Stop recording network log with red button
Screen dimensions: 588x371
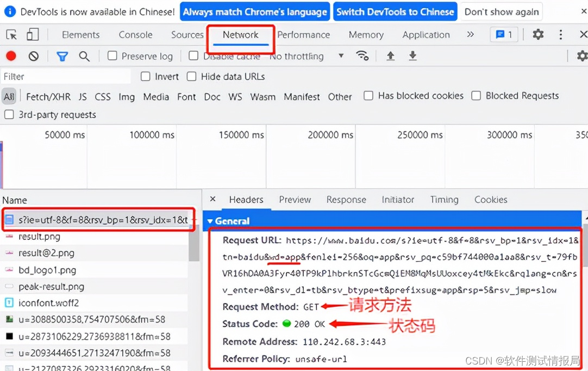[x=11, y=56]
